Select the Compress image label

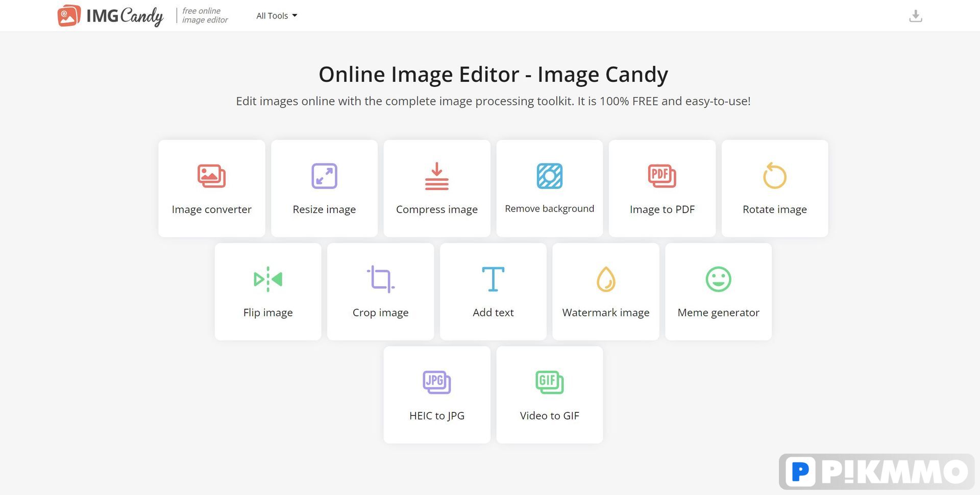tap(437, 209)
